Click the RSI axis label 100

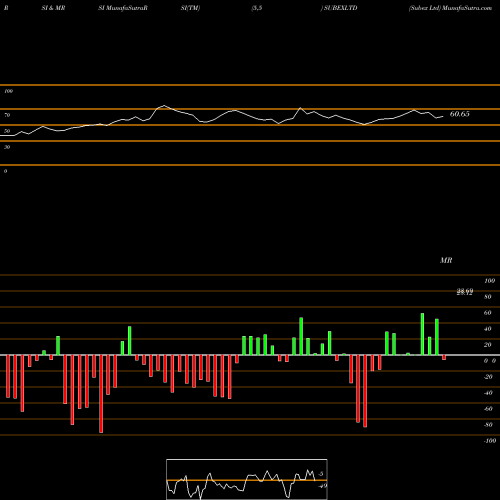9,91
